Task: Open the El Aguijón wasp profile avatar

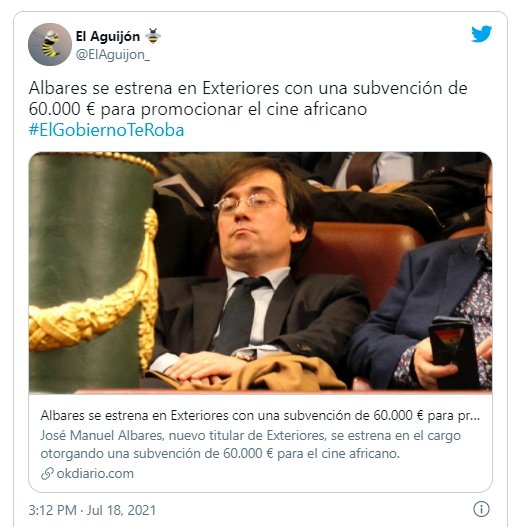Action: (50, 44)
